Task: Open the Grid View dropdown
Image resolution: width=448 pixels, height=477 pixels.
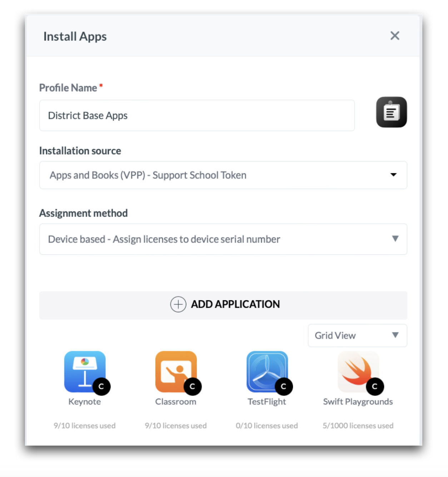Action: click(x=357, y=335)
